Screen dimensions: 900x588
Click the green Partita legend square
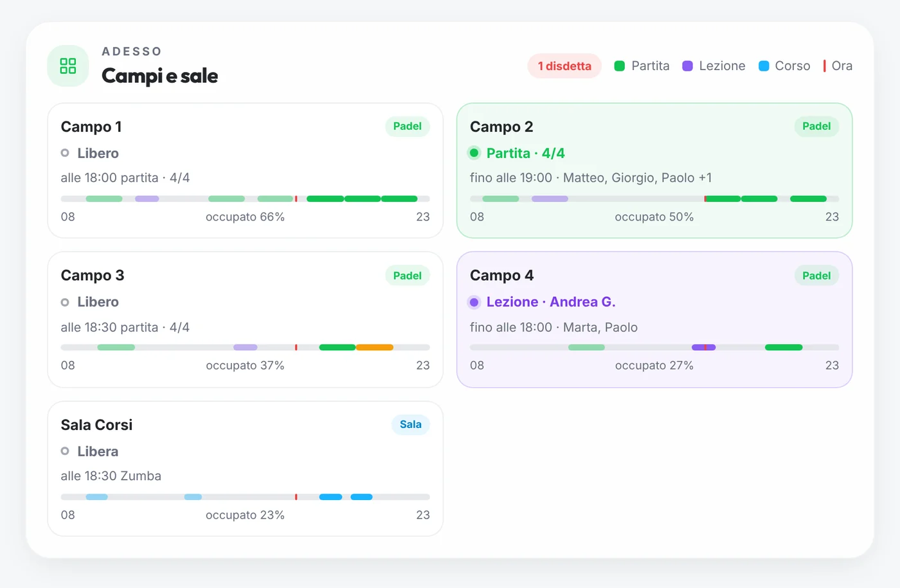pos(620,66)
